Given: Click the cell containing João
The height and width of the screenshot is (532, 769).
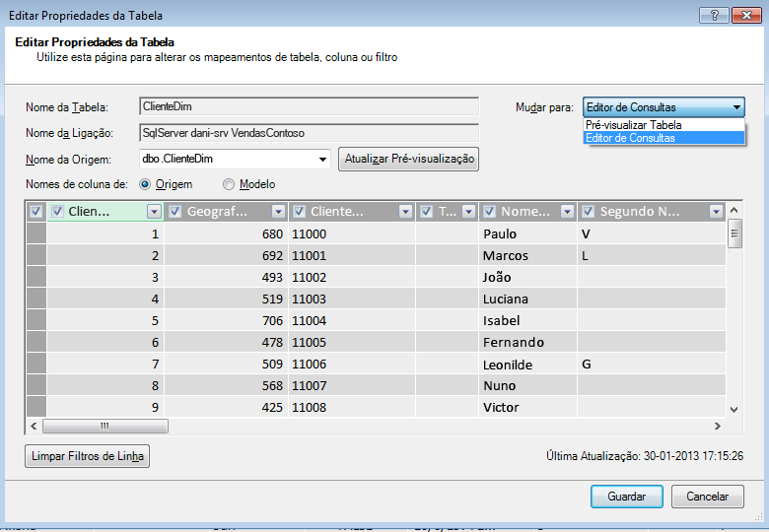Looking at the screenshot, I should pos(528,277).
